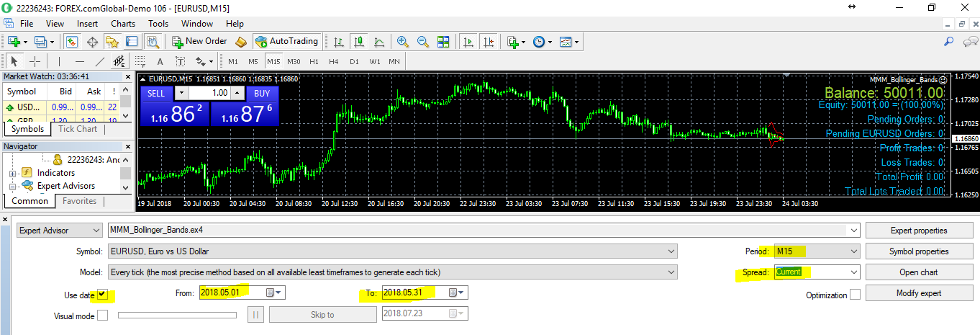Toggle the AutoTrading button
This screenshot has width=980, height=335.
286,41
